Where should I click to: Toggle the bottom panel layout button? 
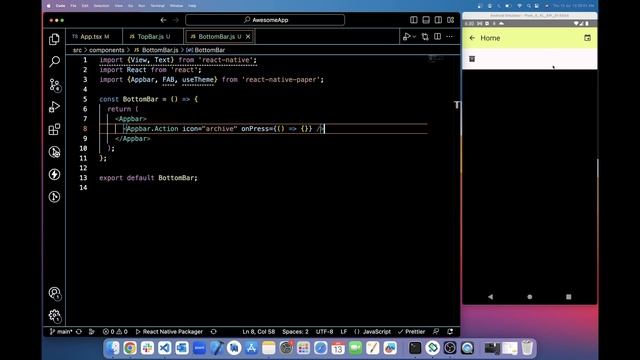pyautogui.click(x=426, y=20)
